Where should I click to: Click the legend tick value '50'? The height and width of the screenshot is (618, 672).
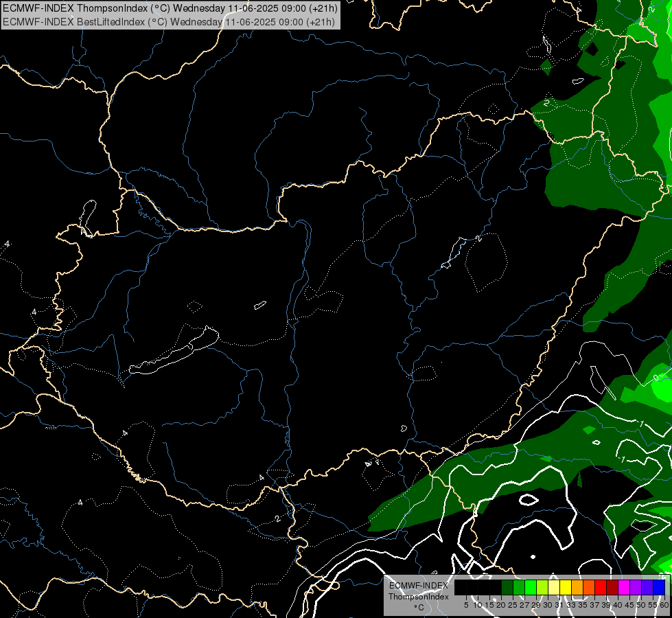[641, 605]
